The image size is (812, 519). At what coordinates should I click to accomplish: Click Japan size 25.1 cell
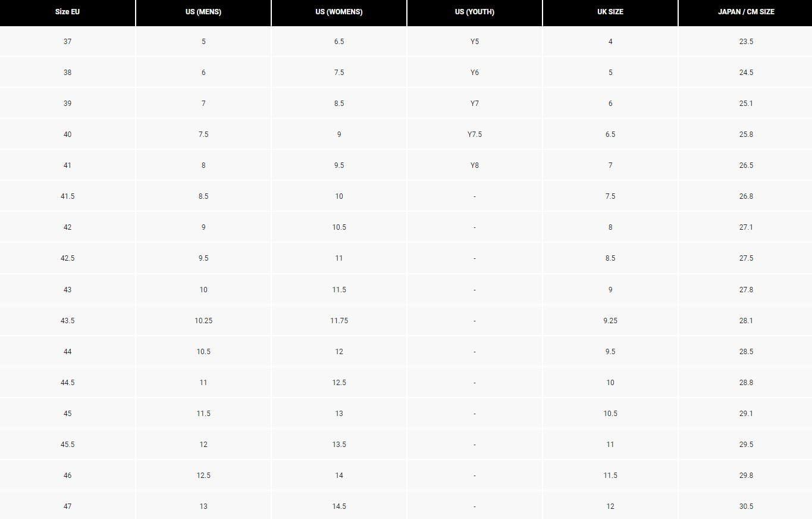click(x=746, y=104)
